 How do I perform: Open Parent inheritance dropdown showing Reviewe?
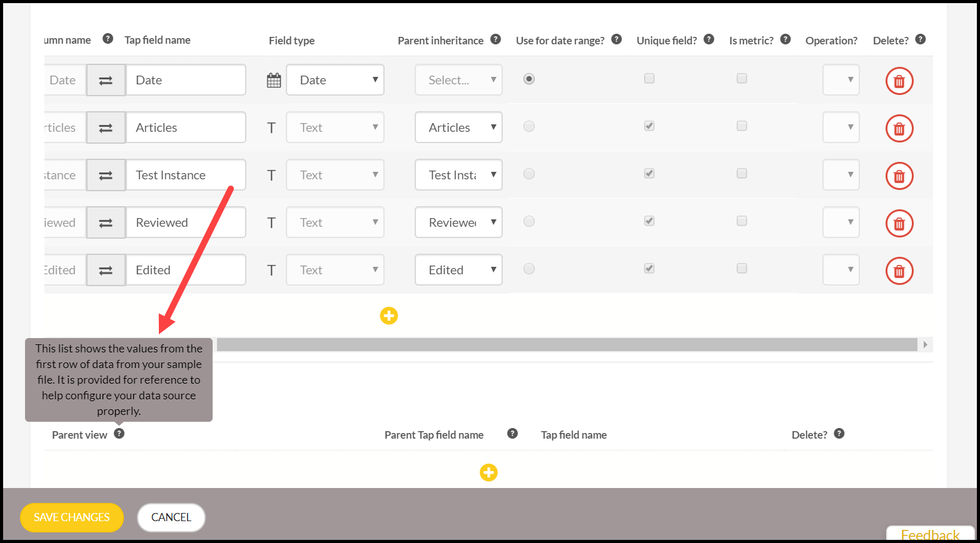(x=458, y=222)
